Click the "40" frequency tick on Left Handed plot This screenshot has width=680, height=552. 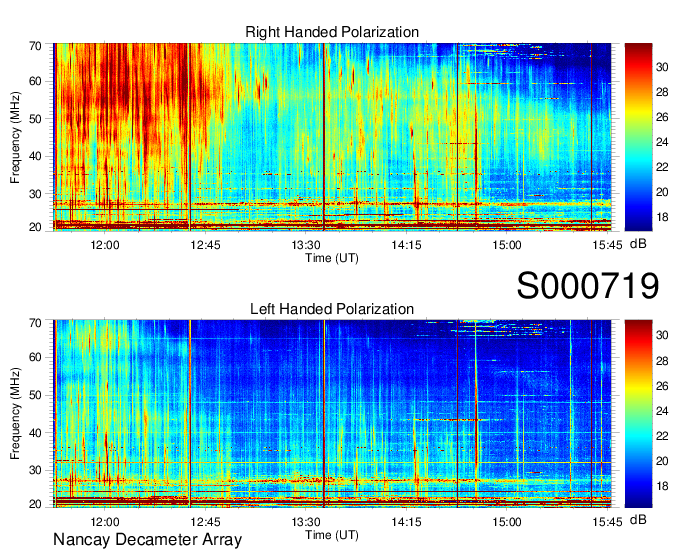pos(35,433)
